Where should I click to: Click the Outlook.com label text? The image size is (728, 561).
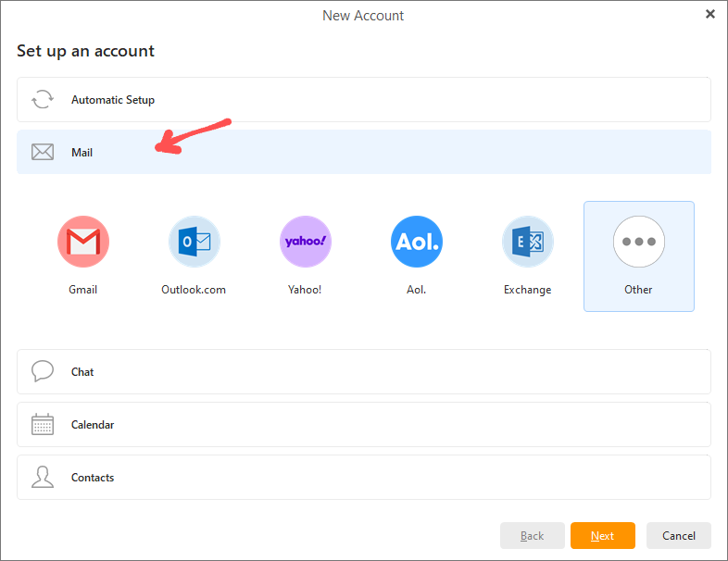tap(194, 290)
